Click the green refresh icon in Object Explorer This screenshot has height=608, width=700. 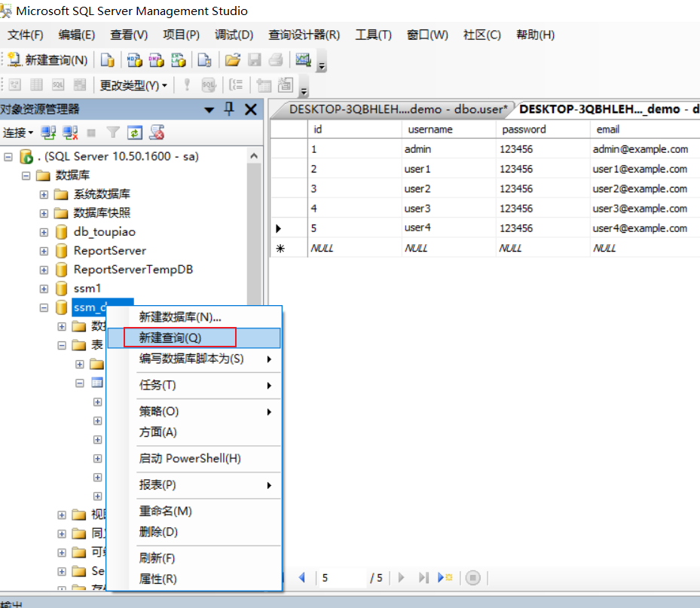coord(135,133)
